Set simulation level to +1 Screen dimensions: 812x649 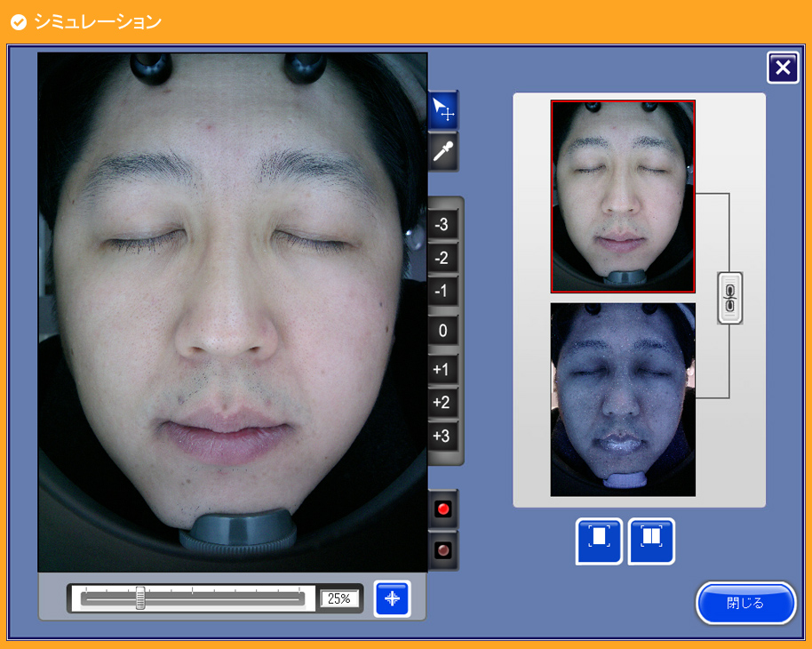[x=442, y=369]
